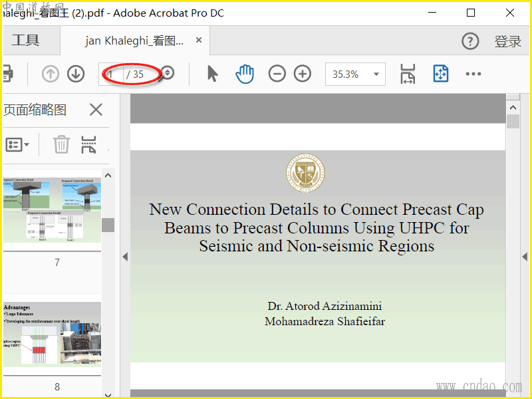Click the fit full page icon

pos(441,74)
